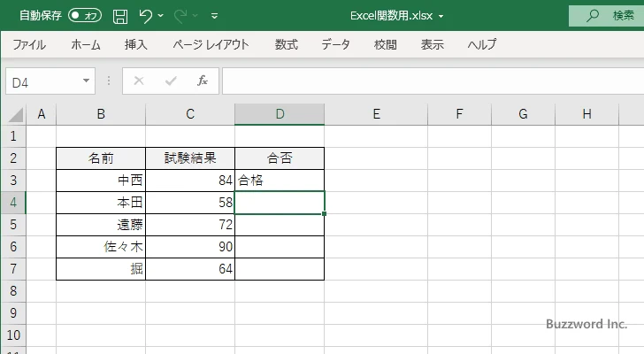Select row 1 header

point(13,136)
